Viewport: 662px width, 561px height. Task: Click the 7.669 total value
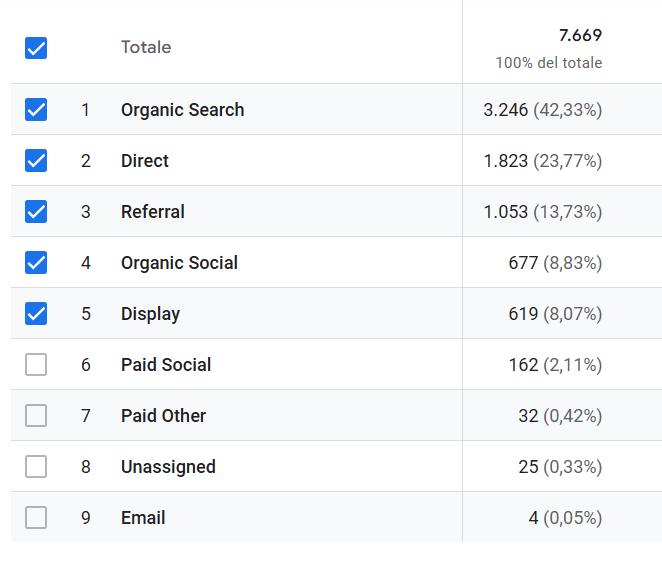pyautogui.click(x=580, y=36)
